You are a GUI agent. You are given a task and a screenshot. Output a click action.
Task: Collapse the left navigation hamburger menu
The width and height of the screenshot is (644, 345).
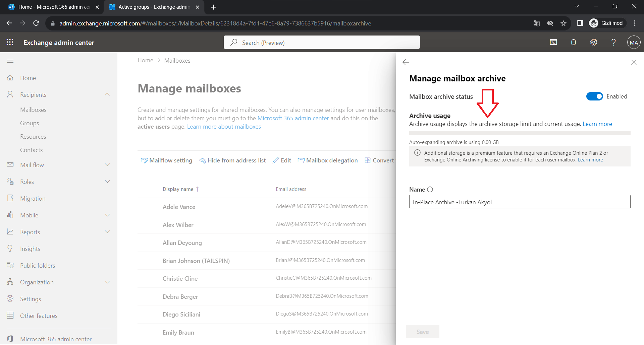tap(10, 61)
